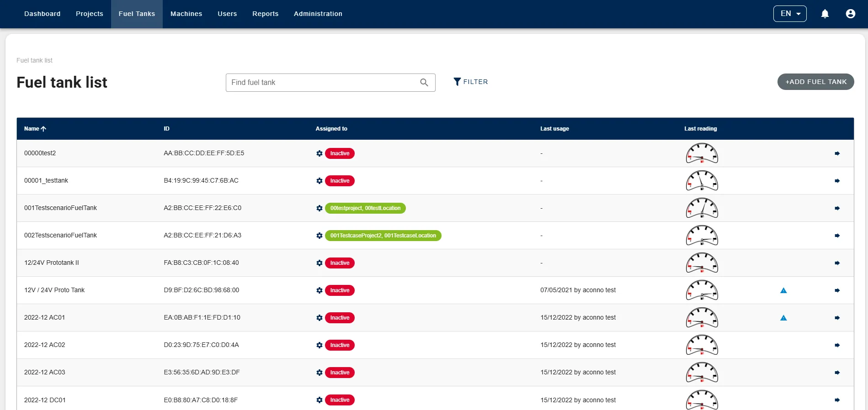This screenshot has width=868, height=410.
Task: Click the Inactive badge for 2022-12 AC02
Action: point(340,345)
